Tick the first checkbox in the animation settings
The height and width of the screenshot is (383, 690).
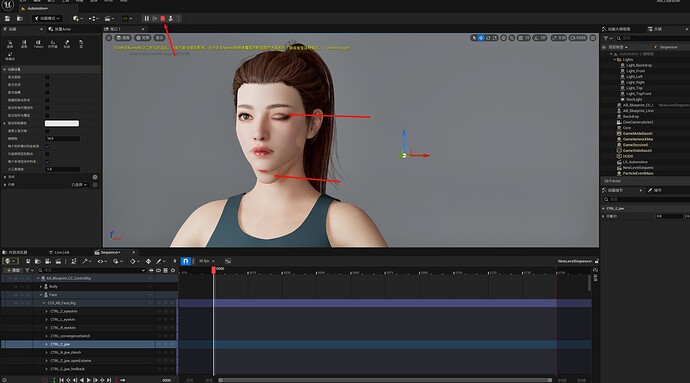tap(47, 77)
